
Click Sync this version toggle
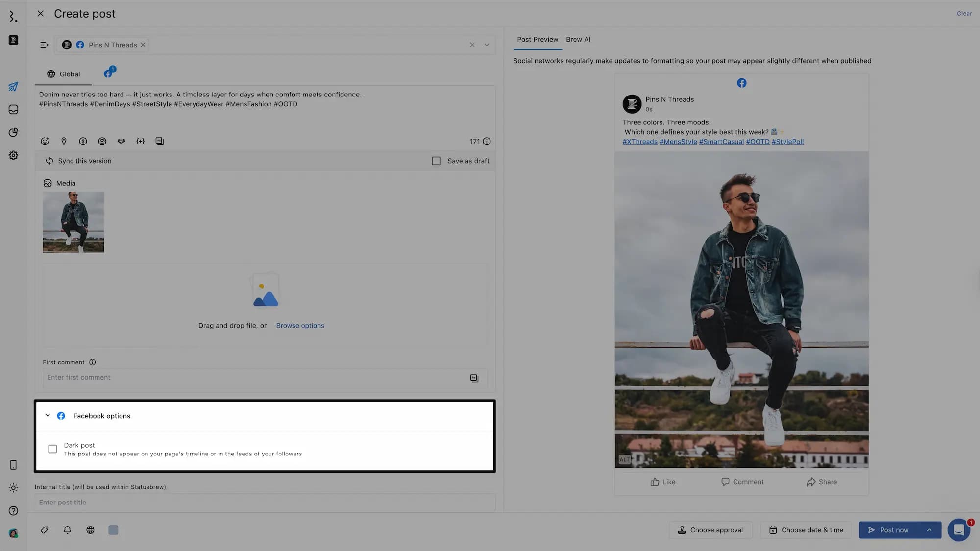[x=79, y=161]
